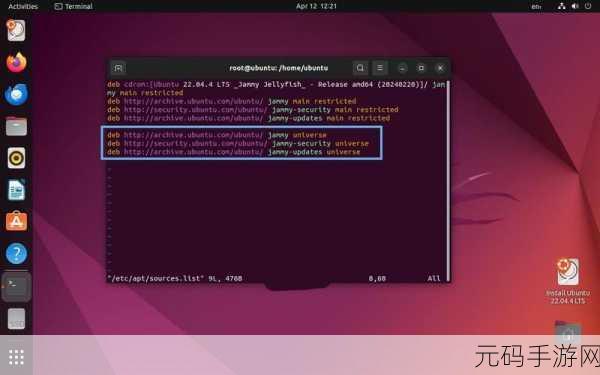
Task: Open the Files manager in dock
Action: coord(16,126)
